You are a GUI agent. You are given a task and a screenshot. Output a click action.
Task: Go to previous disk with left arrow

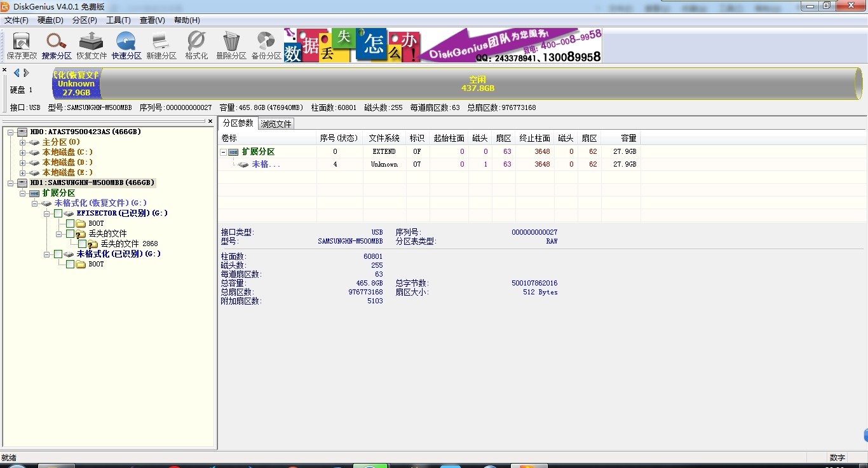tap(17, 73)
